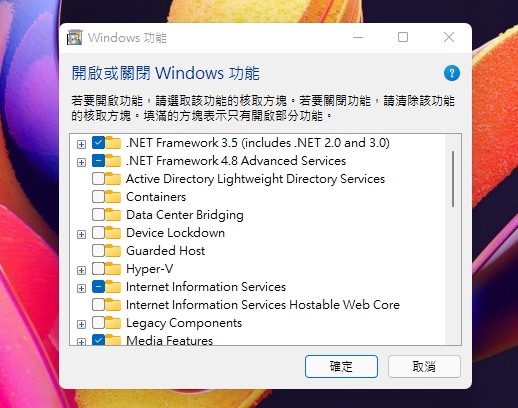Viewport: 518px width, 408px height.
Task: Expand the Device Lockdown tree node
Action: (81, 234)
